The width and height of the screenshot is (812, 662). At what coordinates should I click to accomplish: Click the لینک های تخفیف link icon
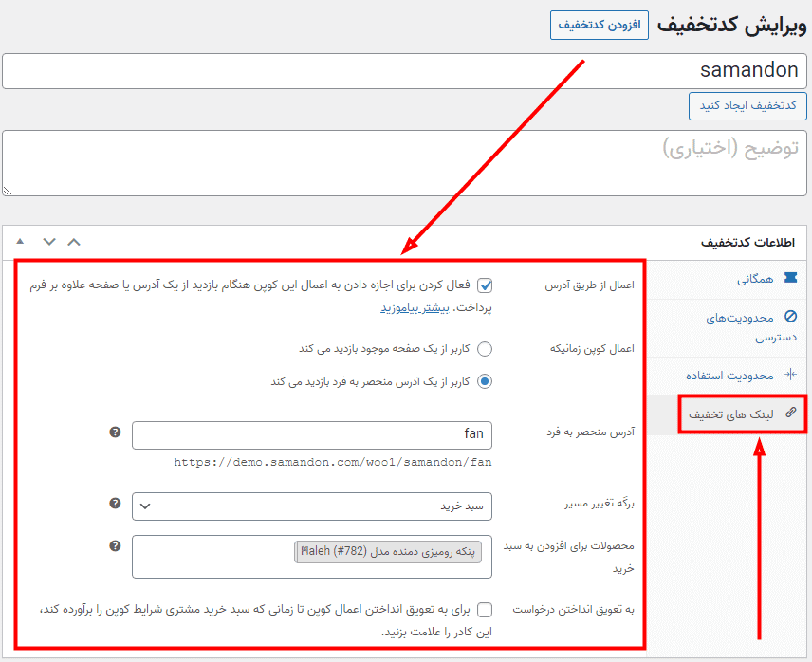tap(790, 413)
